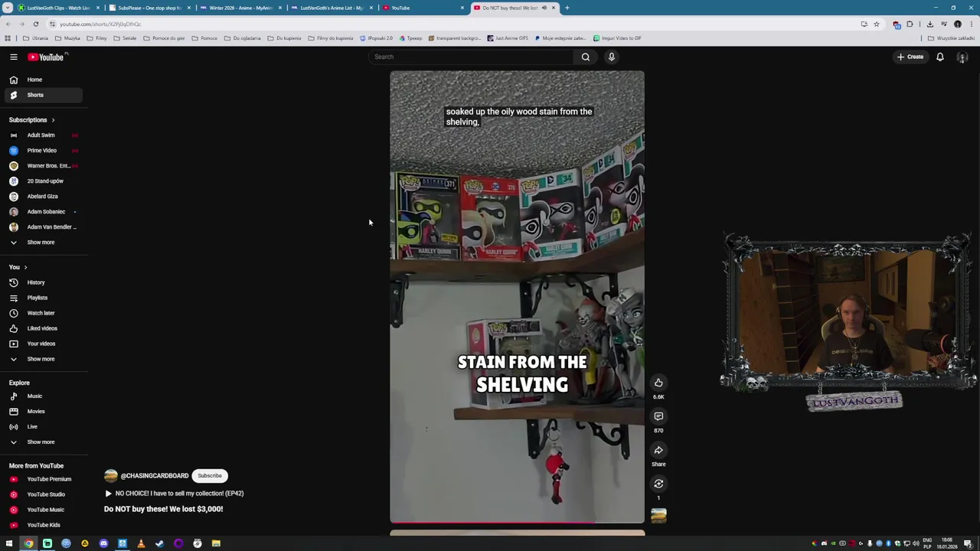Click the YouTube logo
The image size is (980, 551).
click(47, 57)
